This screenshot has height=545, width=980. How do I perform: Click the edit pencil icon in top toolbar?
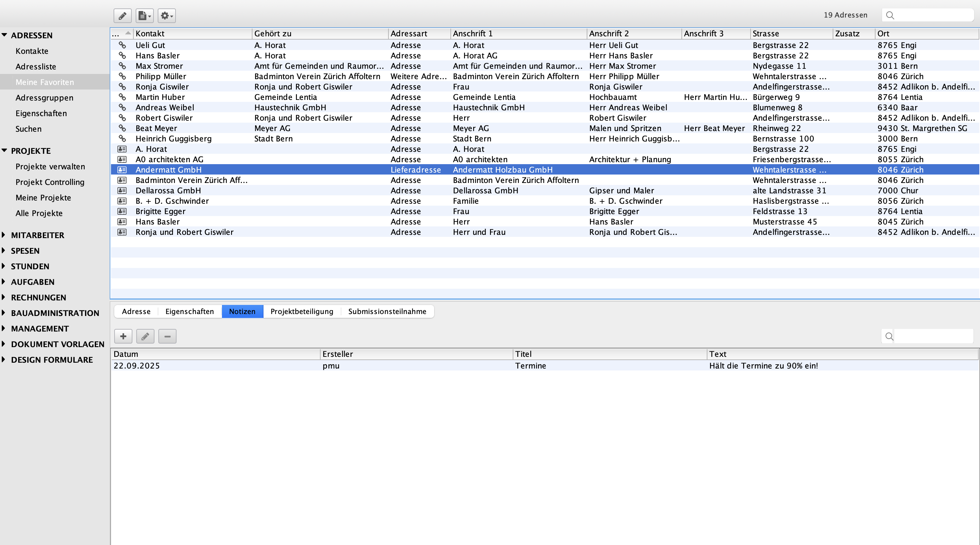123,16
